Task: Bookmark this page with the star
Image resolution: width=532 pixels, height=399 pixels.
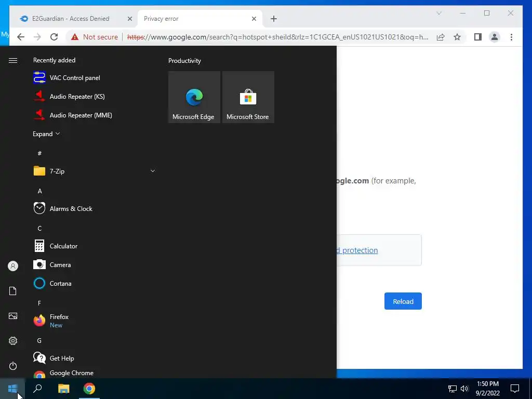Action: click(x=457, y=37)
